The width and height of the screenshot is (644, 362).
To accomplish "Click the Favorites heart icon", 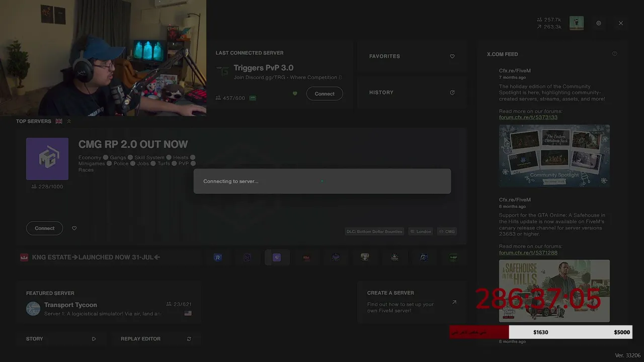I will pos(452,56).
